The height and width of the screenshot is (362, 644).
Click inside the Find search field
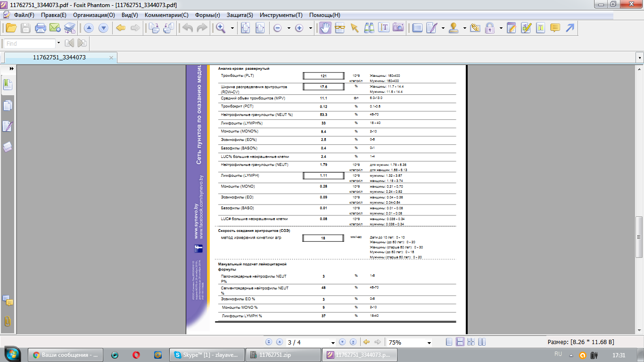point(29,43)
